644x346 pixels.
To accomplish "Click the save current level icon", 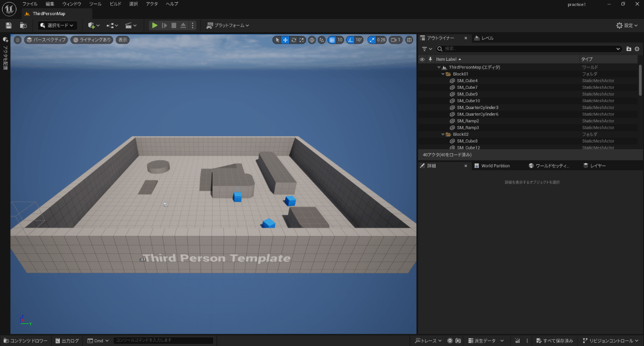I will [8, 25].
